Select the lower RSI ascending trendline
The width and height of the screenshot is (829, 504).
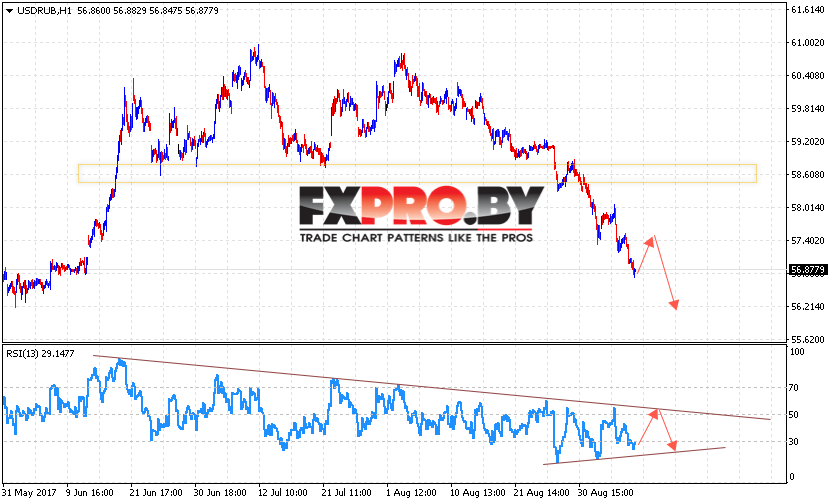click(x=634, y=456)
